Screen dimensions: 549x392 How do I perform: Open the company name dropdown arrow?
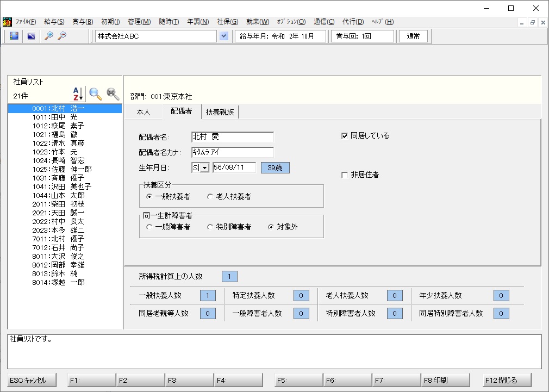[x=224, y=36]
